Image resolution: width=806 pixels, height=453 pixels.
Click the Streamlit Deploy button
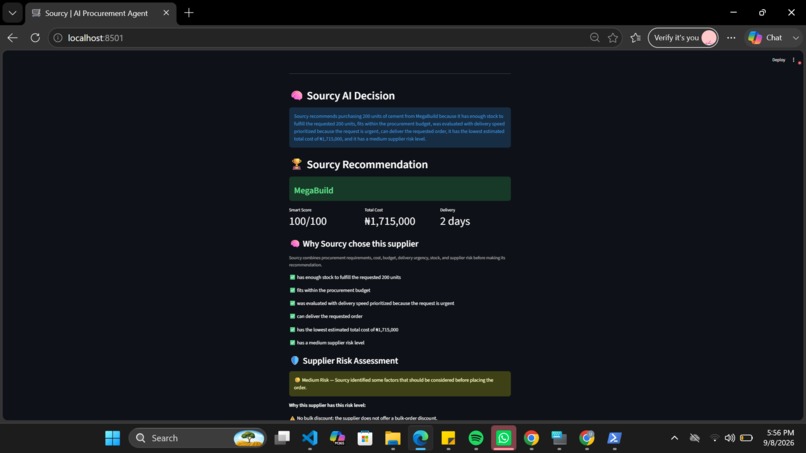click(778, 60)
